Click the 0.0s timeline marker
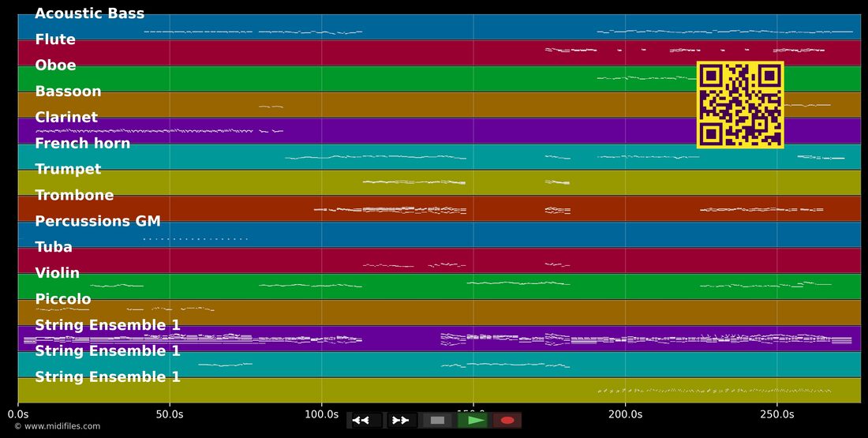The image size is (868, 438). pos(18,414)
